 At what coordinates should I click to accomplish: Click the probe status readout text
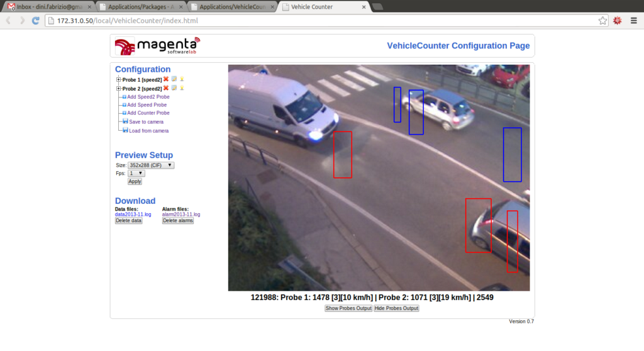tap(372, 298)
